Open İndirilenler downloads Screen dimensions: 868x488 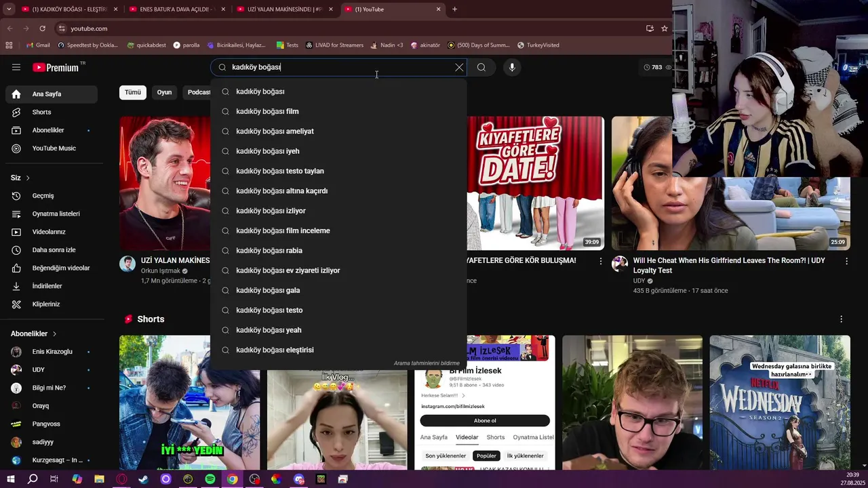52,286
